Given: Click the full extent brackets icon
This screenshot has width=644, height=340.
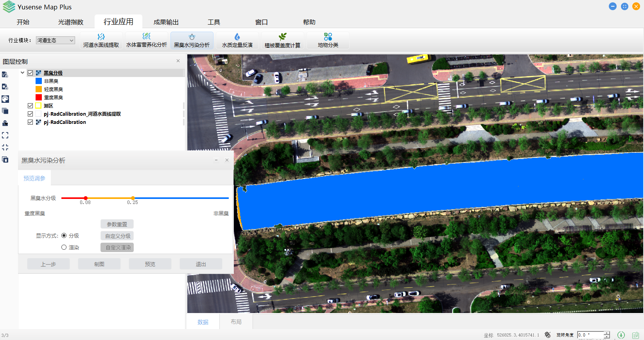Looking at the screenshot, I should click(5, 135).
